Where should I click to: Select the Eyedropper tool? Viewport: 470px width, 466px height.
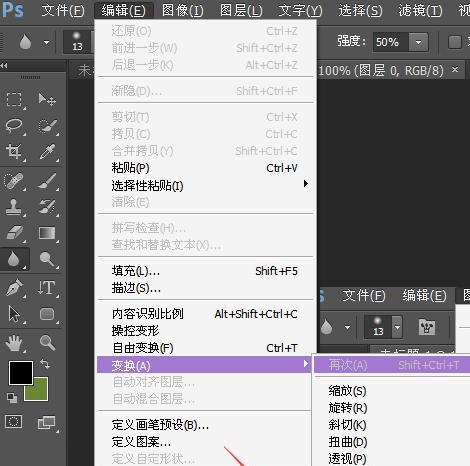47,152
